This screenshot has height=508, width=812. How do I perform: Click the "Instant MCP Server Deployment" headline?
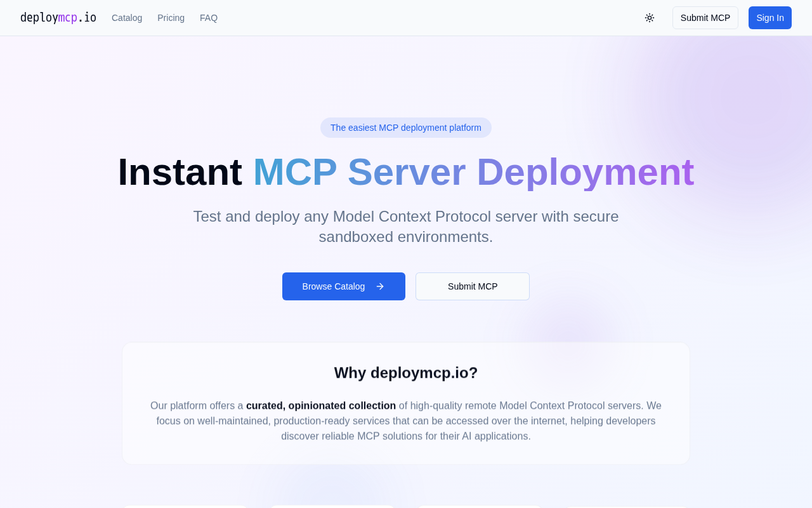pyautogui.click(x=406, y=172)
